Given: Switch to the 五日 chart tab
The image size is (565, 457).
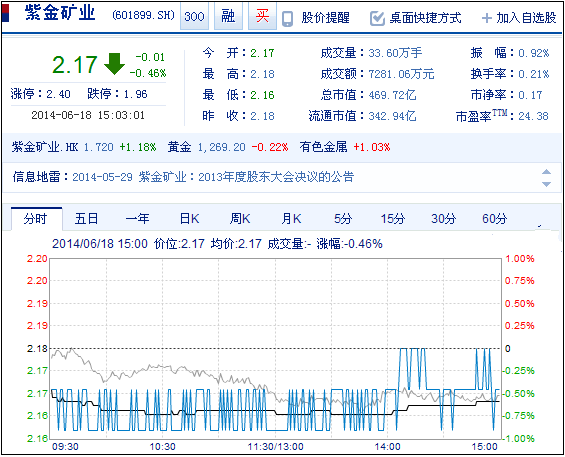Looking at the screenshot, I should (x=86, y=219).
